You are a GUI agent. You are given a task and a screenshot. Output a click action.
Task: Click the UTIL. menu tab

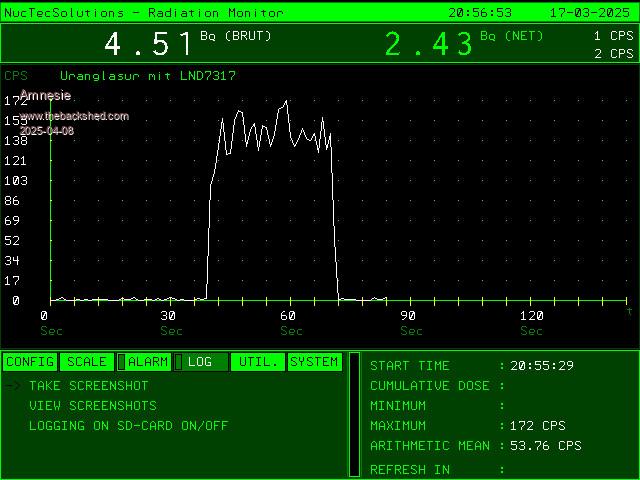click(x=258, y=362)
